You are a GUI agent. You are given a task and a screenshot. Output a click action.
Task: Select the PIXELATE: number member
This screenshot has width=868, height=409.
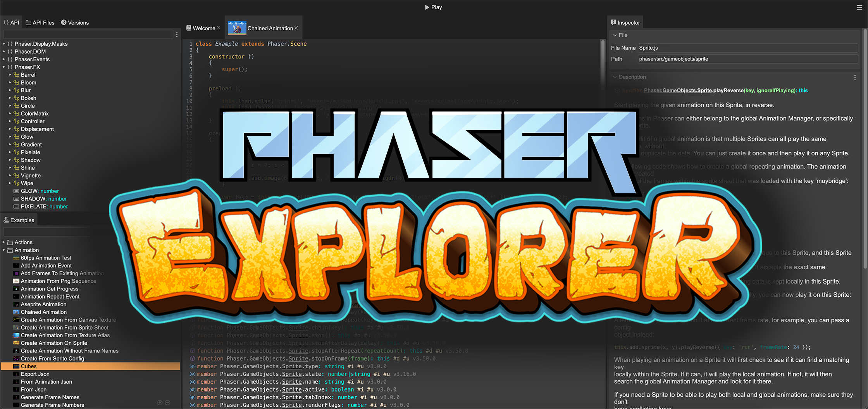pyautogui.click(x=44, y=206)
